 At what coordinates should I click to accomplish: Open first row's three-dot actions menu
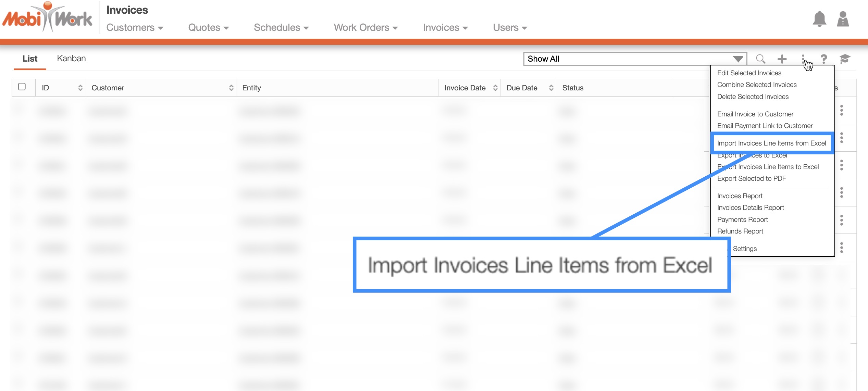point(841,110)
